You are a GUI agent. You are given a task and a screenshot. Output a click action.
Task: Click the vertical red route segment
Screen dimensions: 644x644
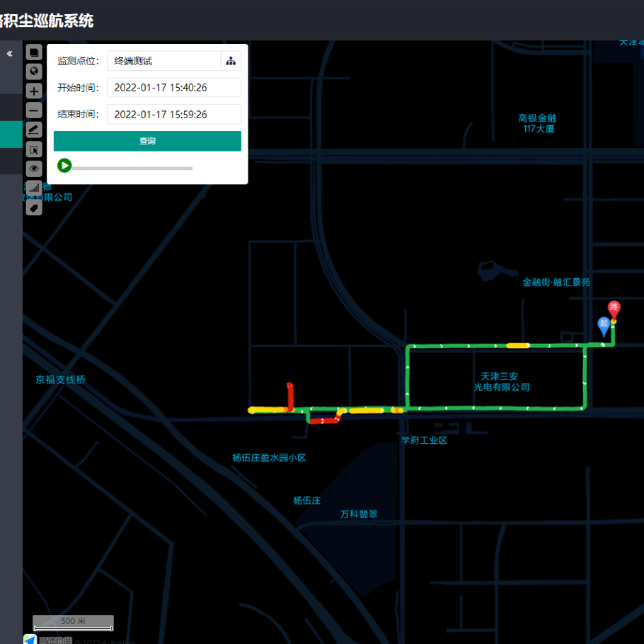coord(290,397)
